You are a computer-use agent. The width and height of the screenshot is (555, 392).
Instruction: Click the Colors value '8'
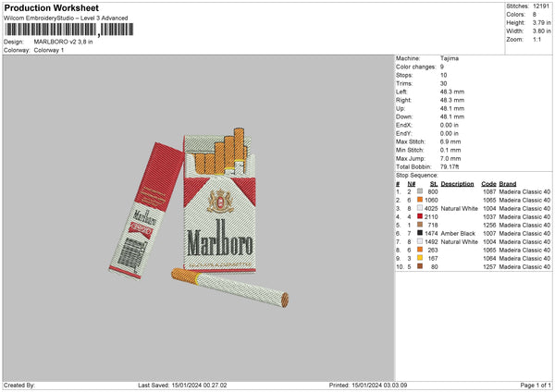pyautogui.click(x=534, y=15)
